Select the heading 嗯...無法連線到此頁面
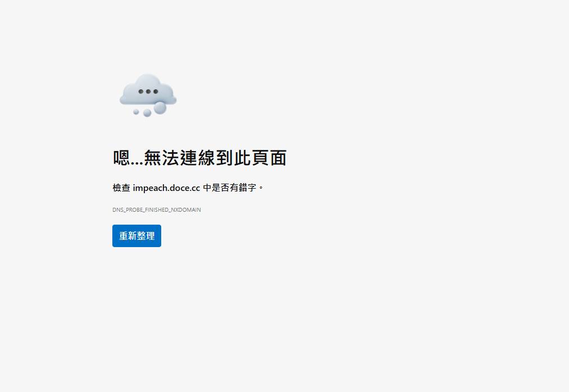This screenshot has height=392, width=569. tap(199, 158)
